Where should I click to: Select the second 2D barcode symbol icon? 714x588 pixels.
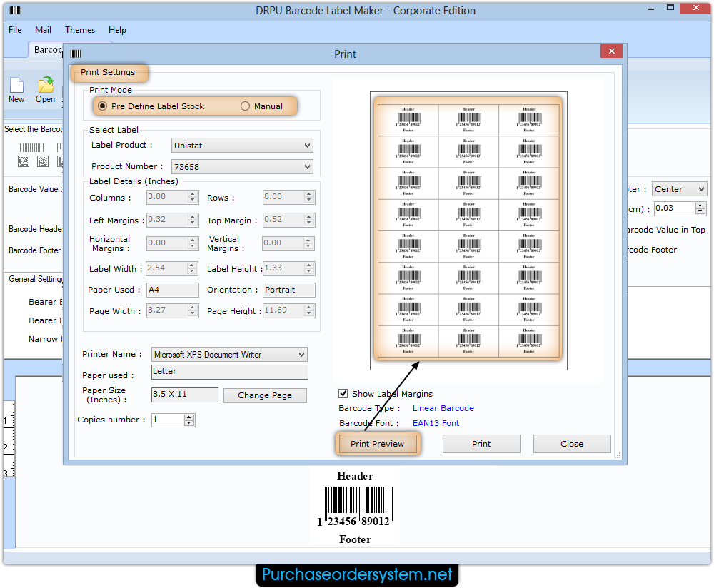(x=43, y=161)
